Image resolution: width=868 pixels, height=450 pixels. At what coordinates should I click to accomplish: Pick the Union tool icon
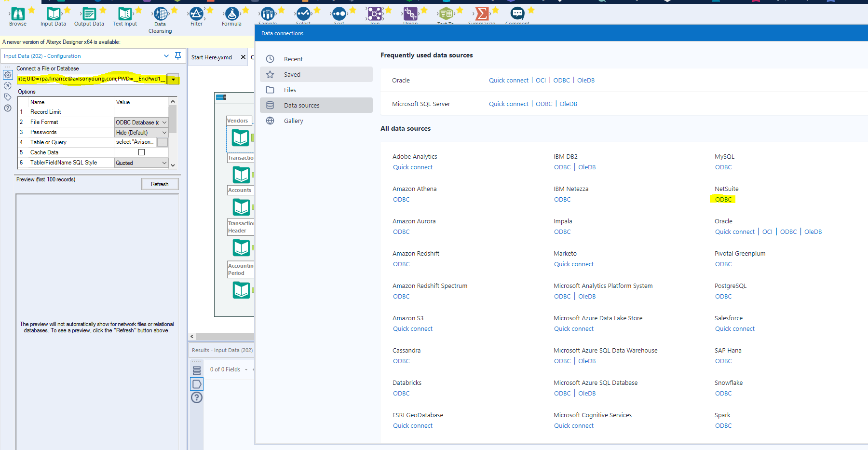click(x=410, y=14)
